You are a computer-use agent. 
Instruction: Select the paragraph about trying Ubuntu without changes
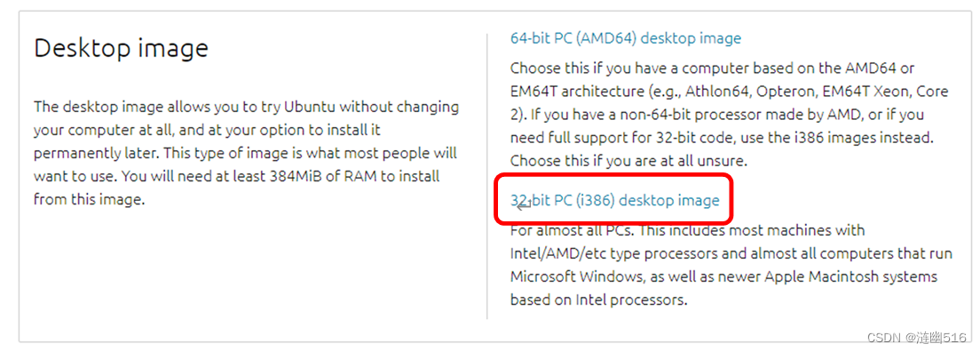pyautogui.click(x=246, y=153)
